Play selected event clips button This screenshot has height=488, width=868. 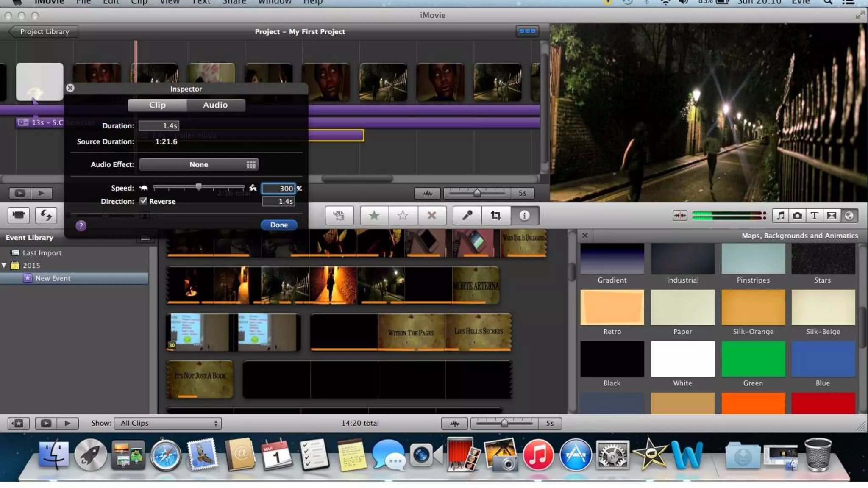point(67,423)
